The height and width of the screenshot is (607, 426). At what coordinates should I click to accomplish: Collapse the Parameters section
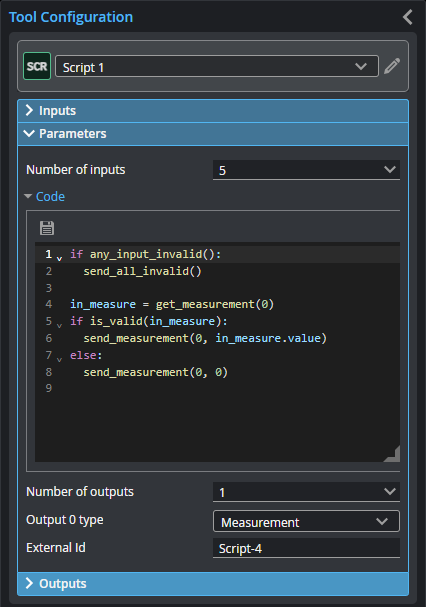[213, 134]
